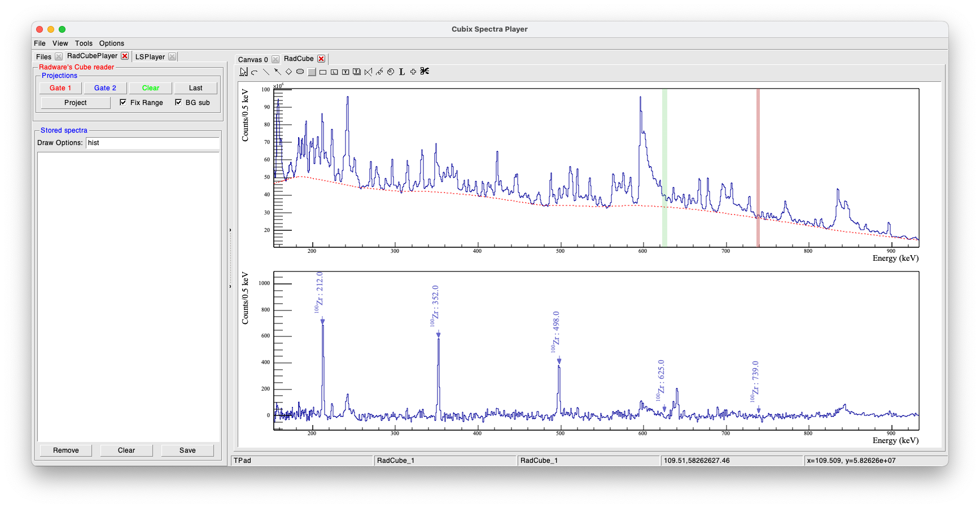Click Clear under stored spectra list
980x508 pixels.
point(126,450)
